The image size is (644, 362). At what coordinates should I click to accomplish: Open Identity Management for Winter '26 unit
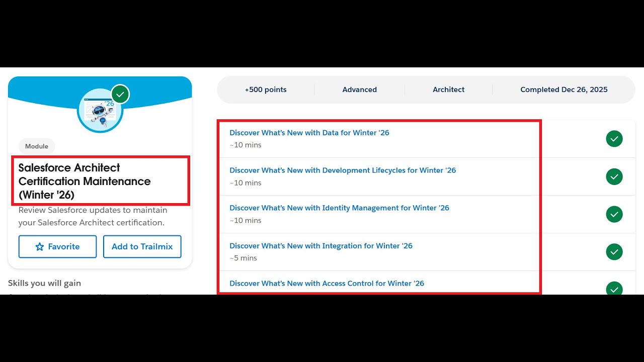(x=339, y=208)
